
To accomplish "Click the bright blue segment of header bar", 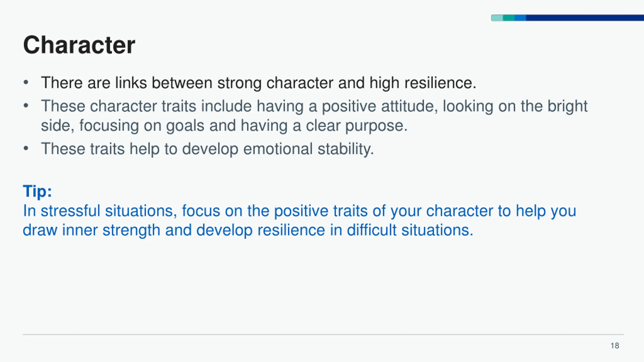I will point(520,18).
